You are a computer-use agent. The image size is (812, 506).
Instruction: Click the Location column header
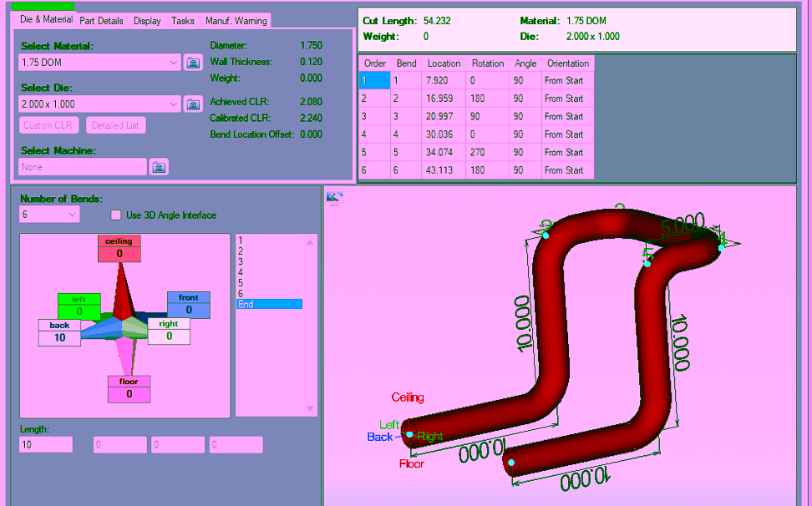point(444,63)
